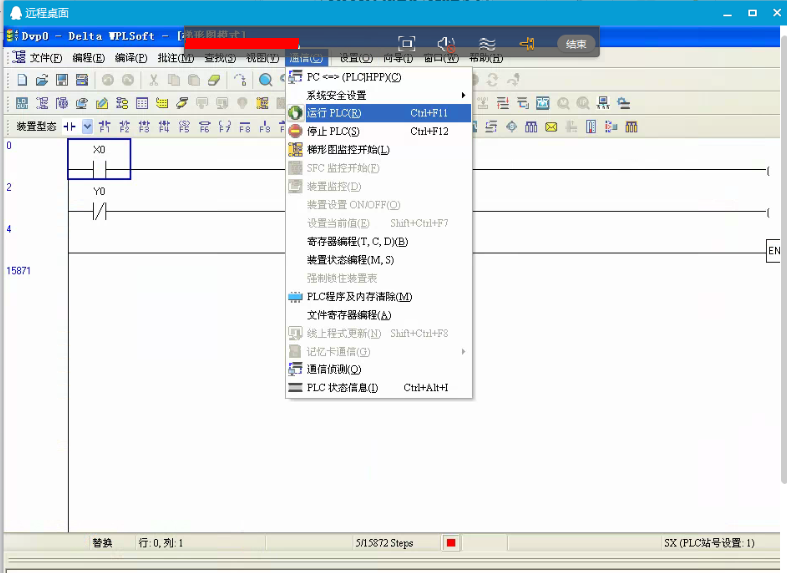Toggle the orange pin in remote bar
Screen dimensions: 787x573
(527, 44)
